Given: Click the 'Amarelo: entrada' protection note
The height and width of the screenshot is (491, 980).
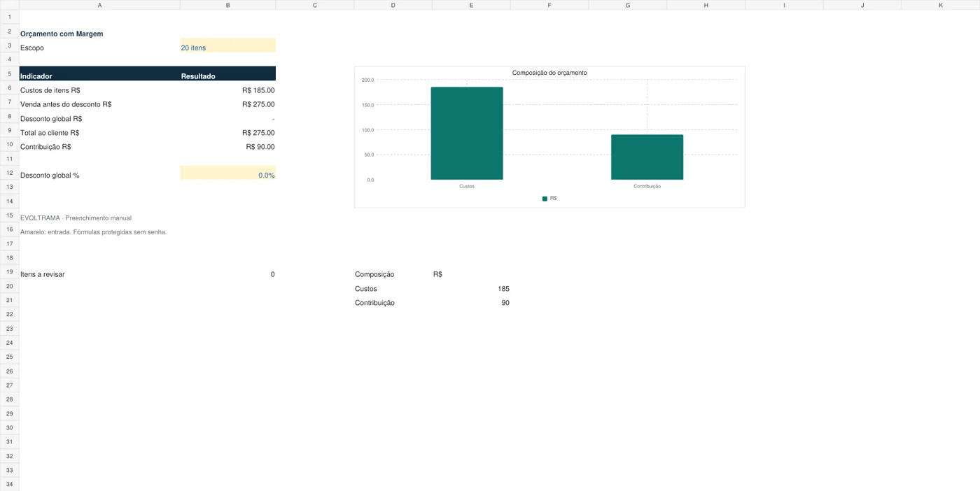Looking at the screenshot, I should point(93,232).
